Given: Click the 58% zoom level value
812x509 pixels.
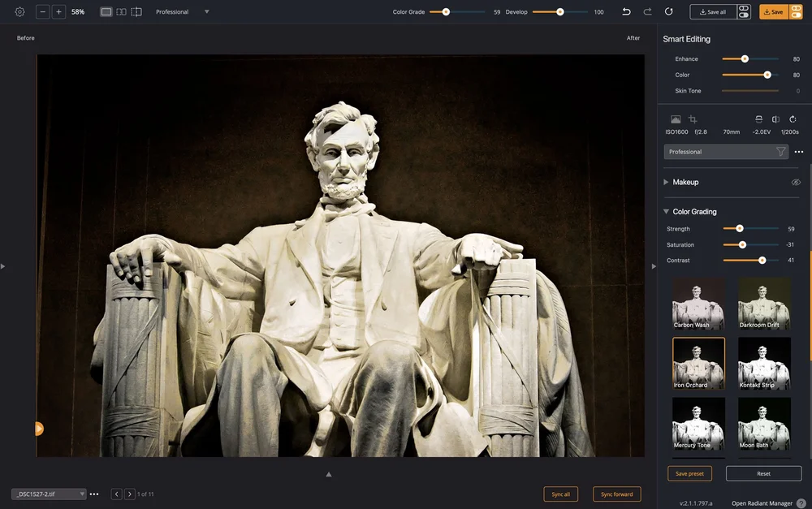Looking at the screenshot, I should (78, 11).
